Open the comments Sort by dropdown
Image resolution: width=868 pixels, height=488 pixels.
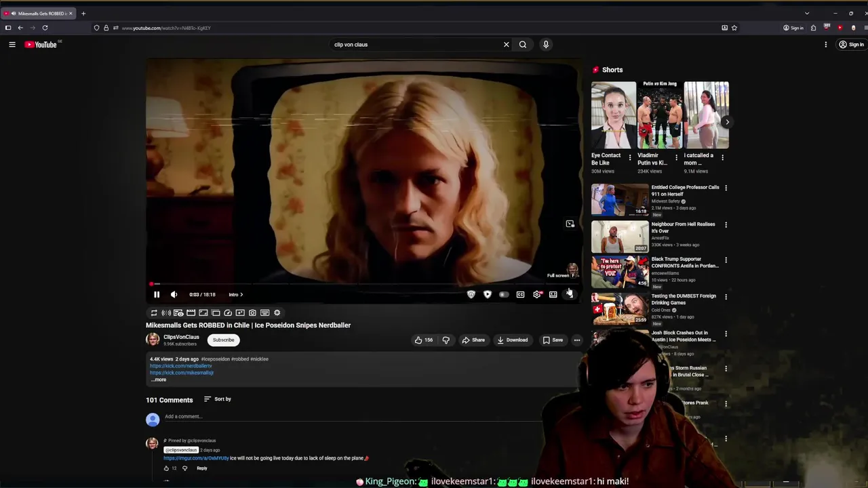coord(218,399)
